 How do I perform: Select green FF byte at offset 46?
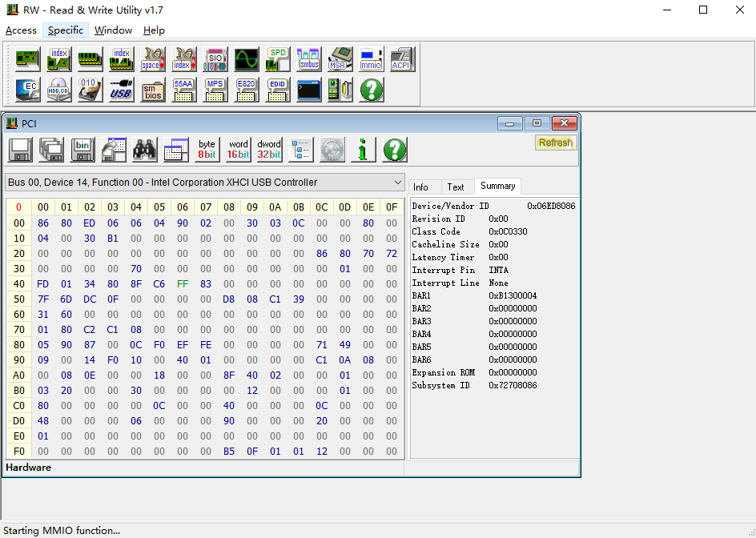coord(183,283)
